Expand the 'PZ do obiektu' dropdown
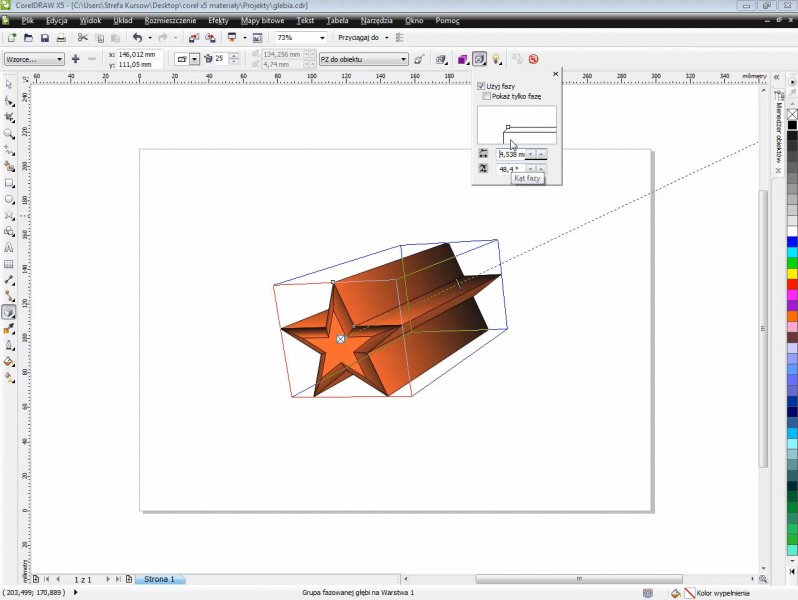The width and height of the screenshot is (798, 600). pos(404,60)
